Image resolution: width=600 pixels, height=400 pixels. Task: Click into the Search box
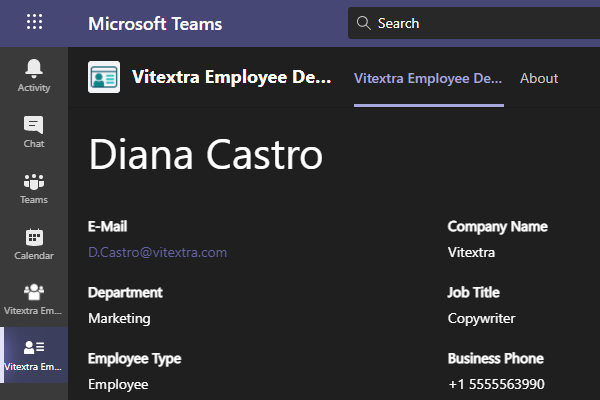click(474, 23)
